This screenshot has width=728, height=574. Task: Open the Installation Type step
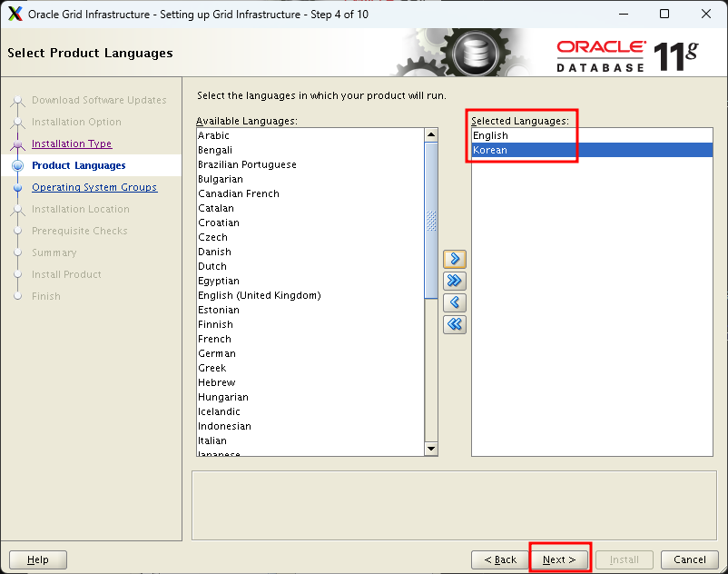point(72,143)
